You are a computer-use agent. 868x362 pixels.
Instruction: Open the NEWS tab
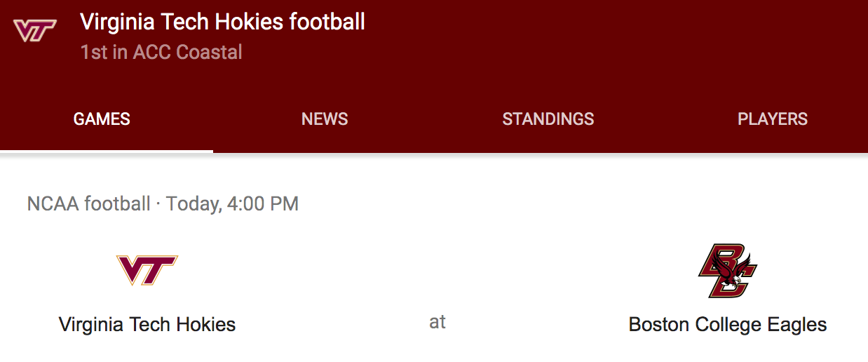tap(325, 119)
